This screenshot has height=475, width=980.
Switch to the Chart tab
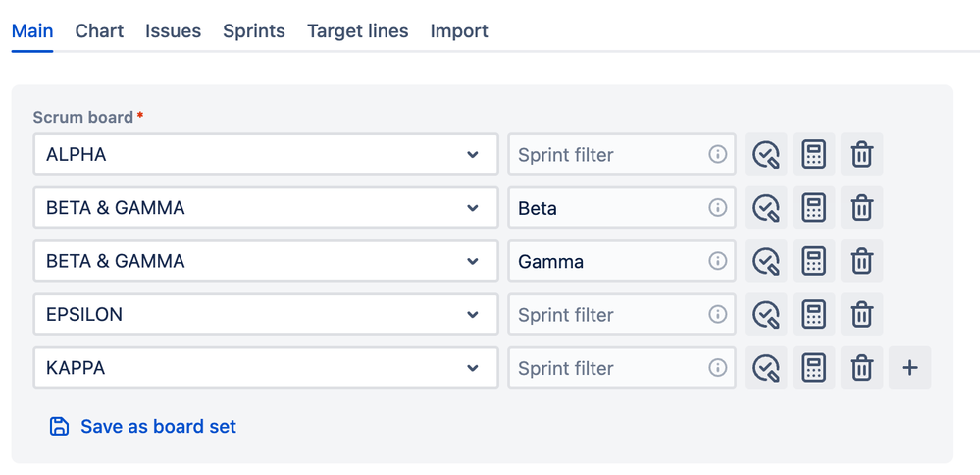(x=99, y=31)
